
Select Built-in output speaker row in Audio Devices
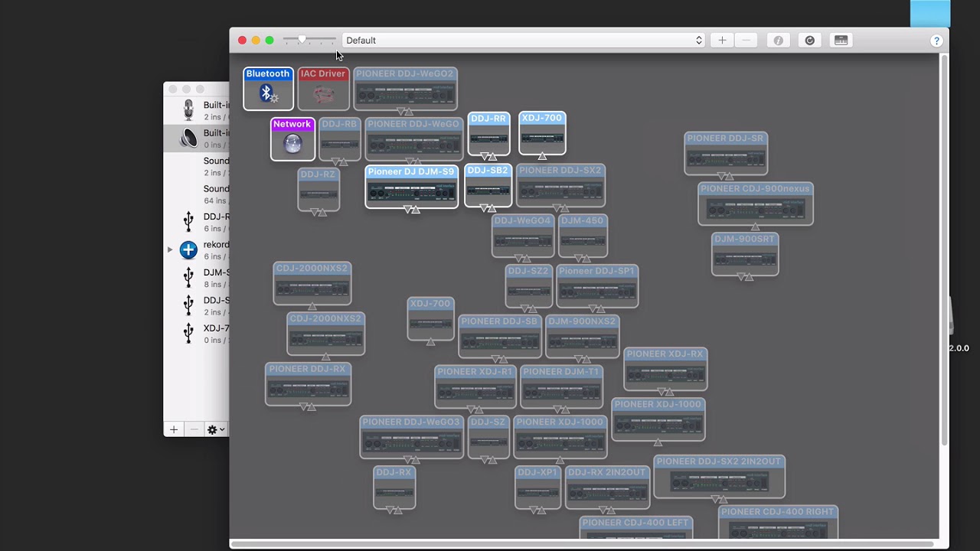(x=197, y=139)
